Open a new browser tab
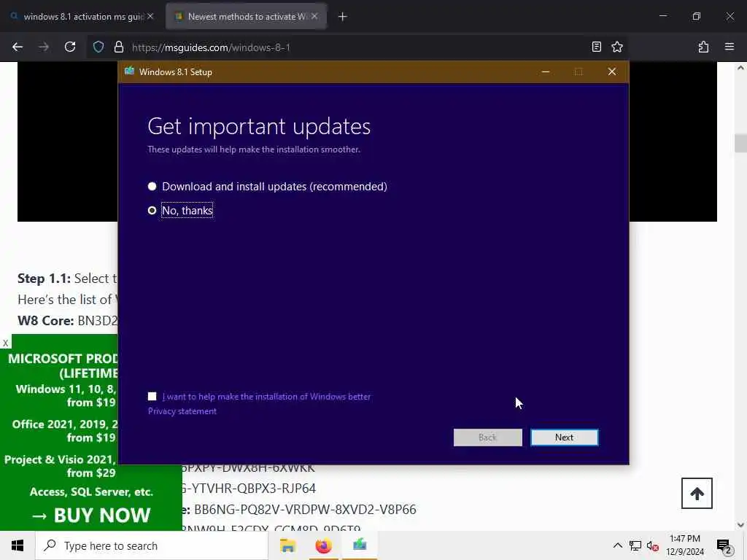Screen dimensions: 747x560 click(343, 17)
